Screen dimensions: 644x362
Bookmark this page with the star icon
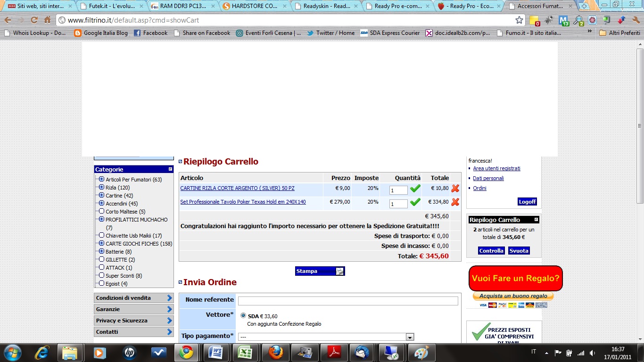[519, 20]
